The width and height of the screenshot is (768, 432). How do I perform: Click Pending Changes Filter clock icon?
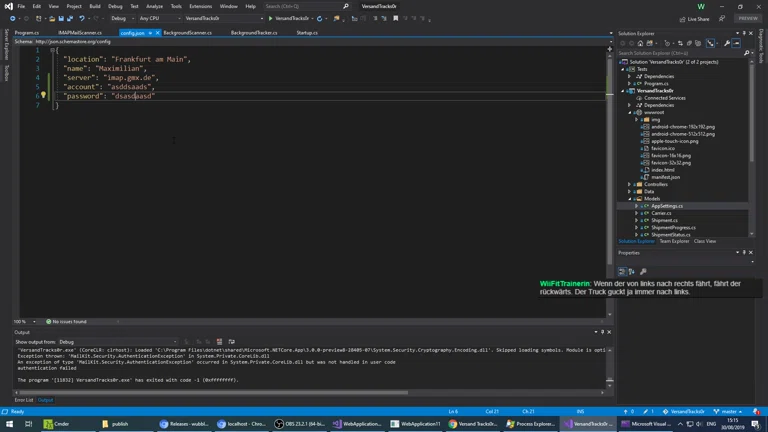pyautogui.click(x=667, y=43)
